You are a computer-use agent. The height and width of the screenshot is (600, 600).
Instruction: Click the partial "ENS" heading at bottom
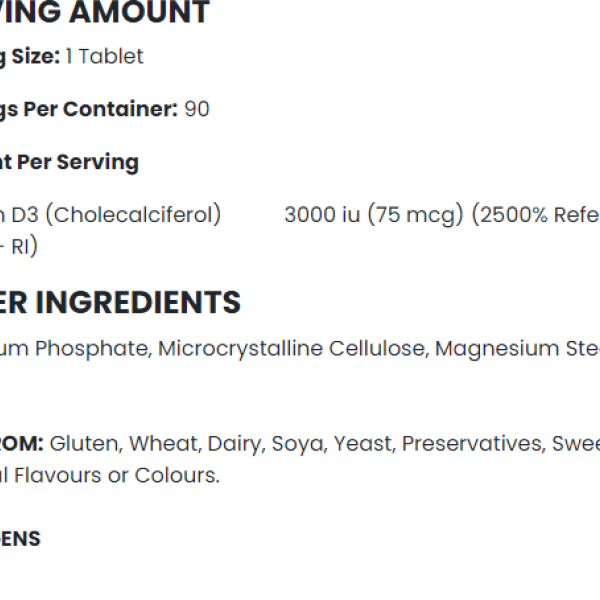click(20, 539)
